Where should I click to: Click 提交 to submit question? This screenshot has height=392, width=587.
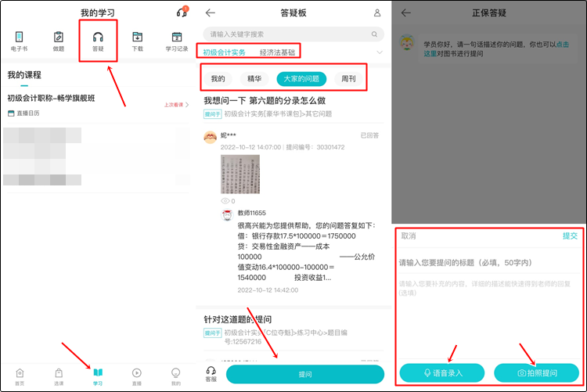point(570,236)
